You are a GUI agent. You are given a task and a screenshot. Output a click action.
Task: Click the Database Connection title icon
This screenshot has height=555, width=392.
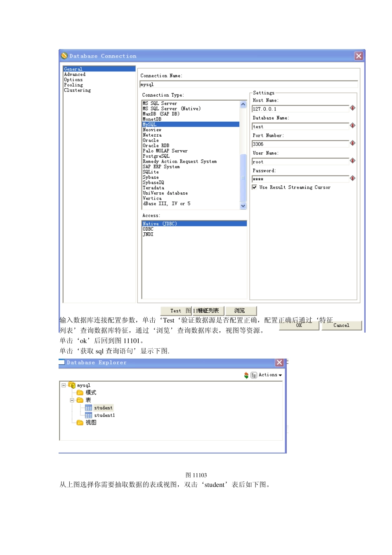pyautogui.click(x=64, y=56)
